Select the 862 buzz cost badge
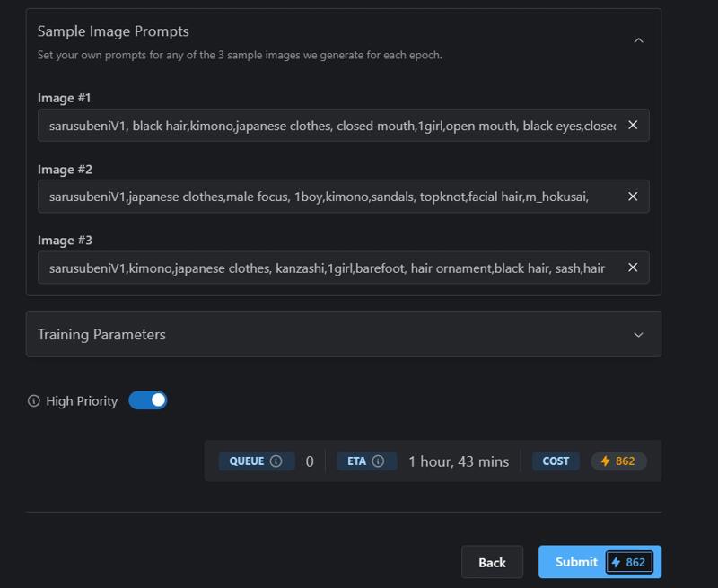The width and height of the screenshot is (718, 588). tap(618, 461)
